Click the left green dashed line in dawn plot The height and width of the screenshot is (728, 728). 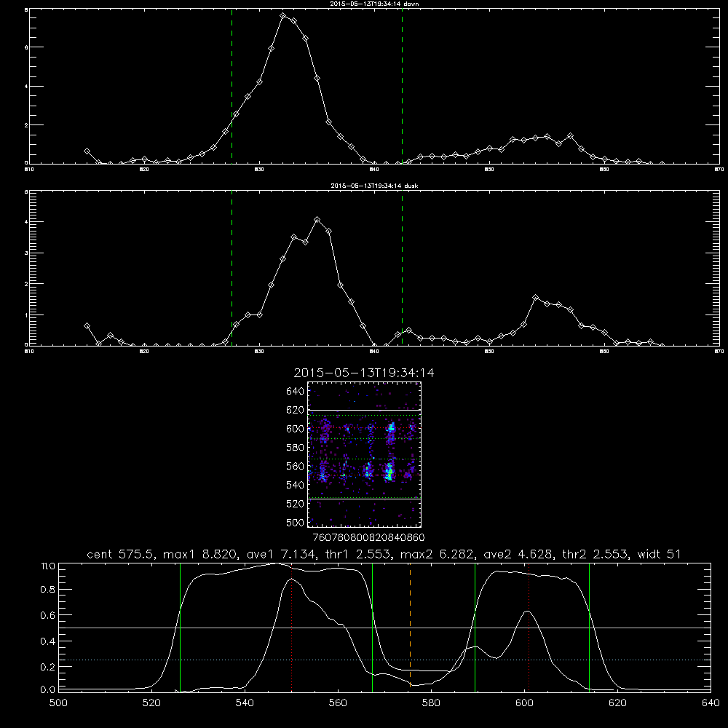(x=232, y=86)
